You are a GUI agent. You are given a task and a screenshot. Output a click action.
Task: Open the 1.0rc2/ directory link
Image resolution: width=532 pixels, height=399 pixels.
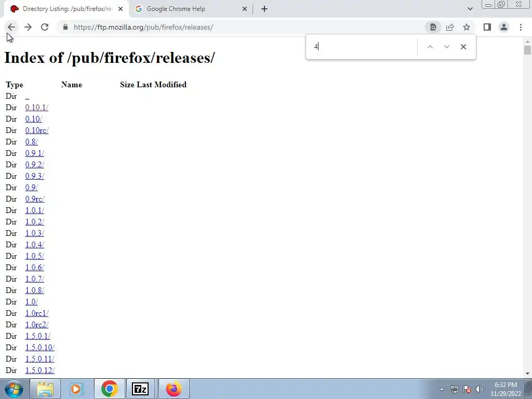pos(37,325)
